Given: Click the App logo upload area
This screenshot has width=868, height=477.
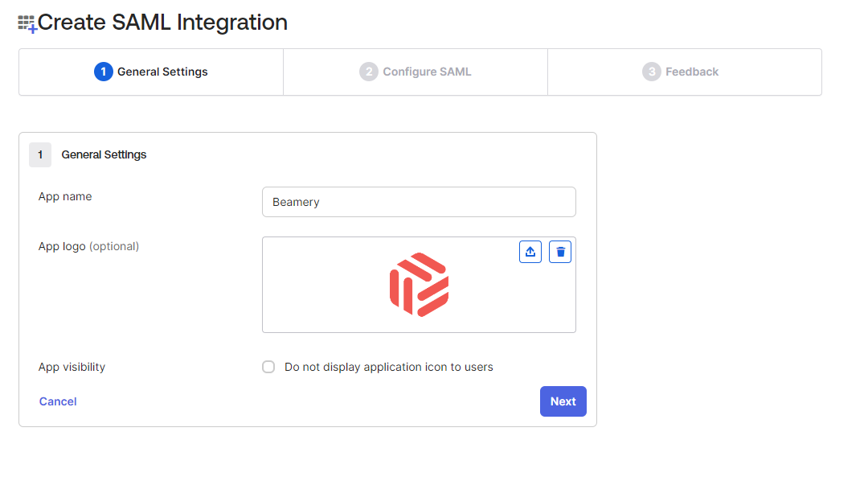Looking at the screenshot, I should click(419, 285).
